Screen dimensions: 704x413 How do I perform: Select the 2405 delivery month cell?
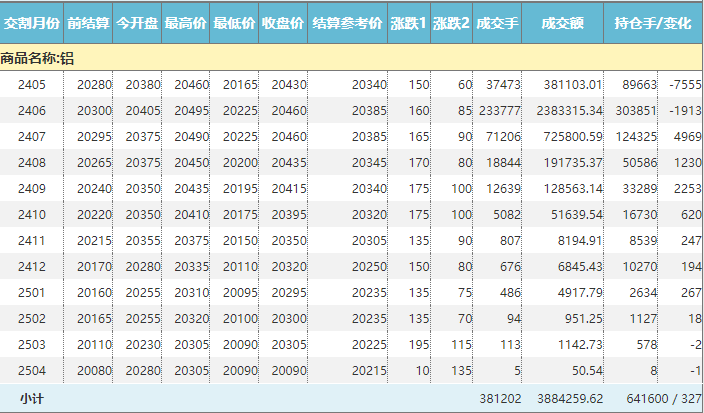[x=32, y=85]
